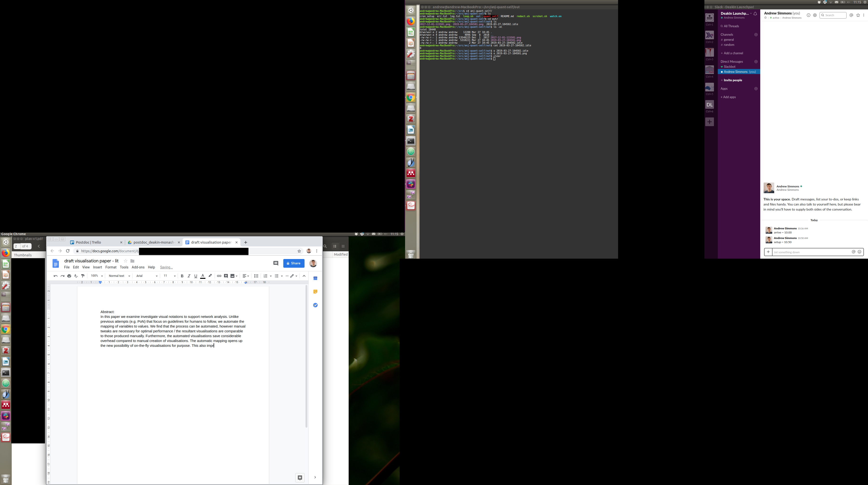Insert a link using toolbar icon
The height and width of the screenshot is (485, 868).
click(219, 276)
